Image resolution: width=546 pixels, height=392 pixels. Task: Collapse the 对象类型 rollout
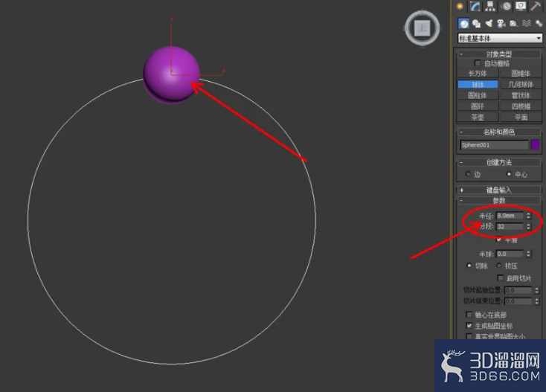pyautogui.click(x=498, y=54)
